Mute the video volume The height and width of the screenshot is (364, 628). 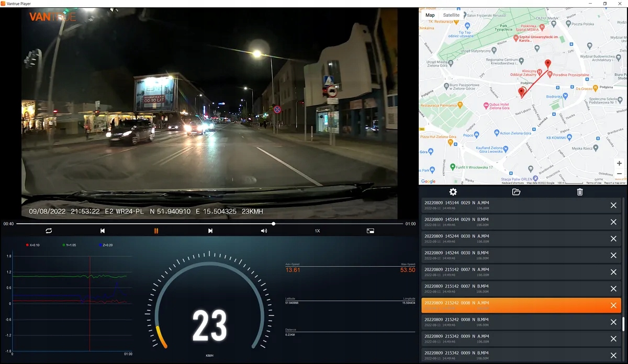coord(264,231)
